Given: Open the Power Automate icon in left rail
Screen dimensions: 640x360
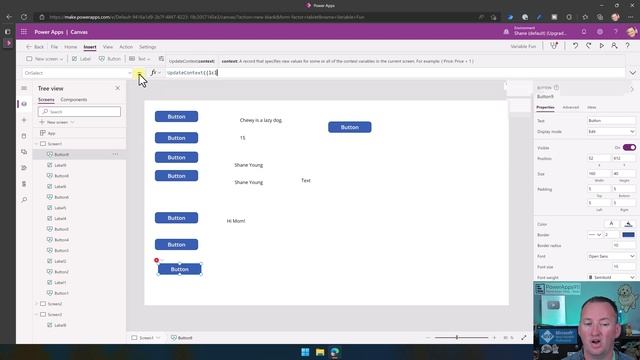Looking at the screenshot, I should (24, 168).
